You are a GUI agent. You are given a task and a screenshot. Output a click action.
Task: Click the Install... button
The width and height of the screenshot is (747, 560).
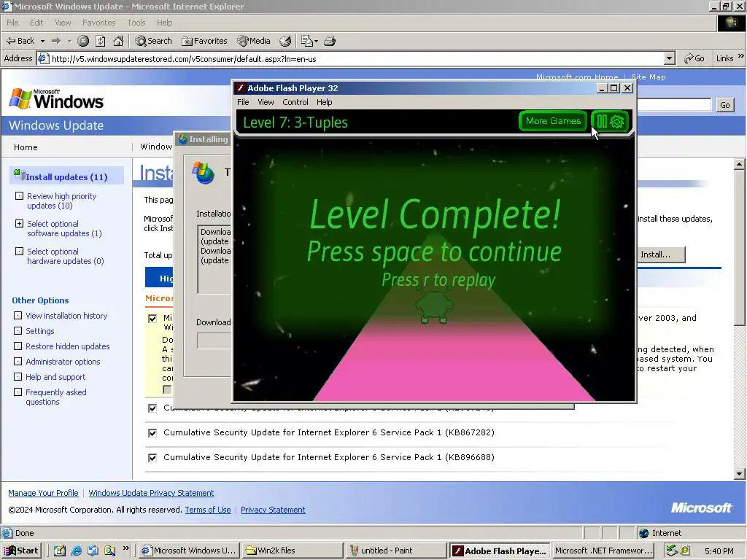(661, 254)
